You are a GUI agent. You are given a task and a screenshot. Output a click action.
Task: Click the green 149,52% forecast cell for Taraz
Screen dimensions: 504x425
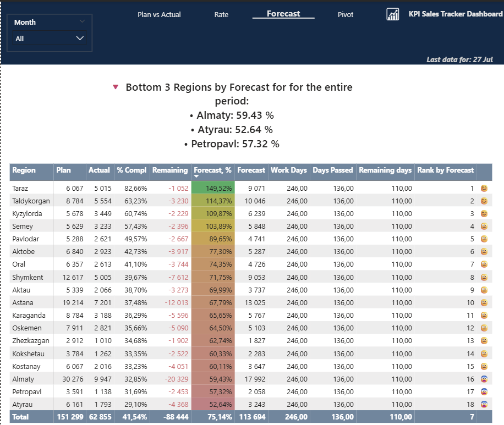pyautogui.click(x=212, y=188)
